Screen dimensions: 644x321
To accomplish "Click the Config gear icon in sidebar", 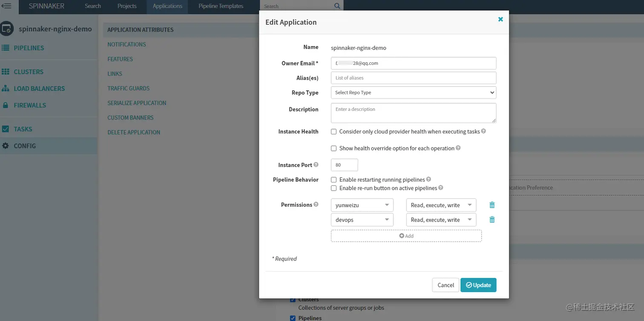I will [x=6, y=145].
